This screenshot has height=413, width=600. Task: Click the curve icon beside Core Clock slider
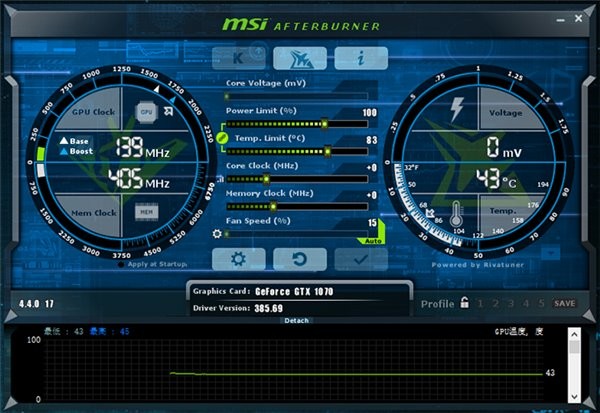coord(220,179)
